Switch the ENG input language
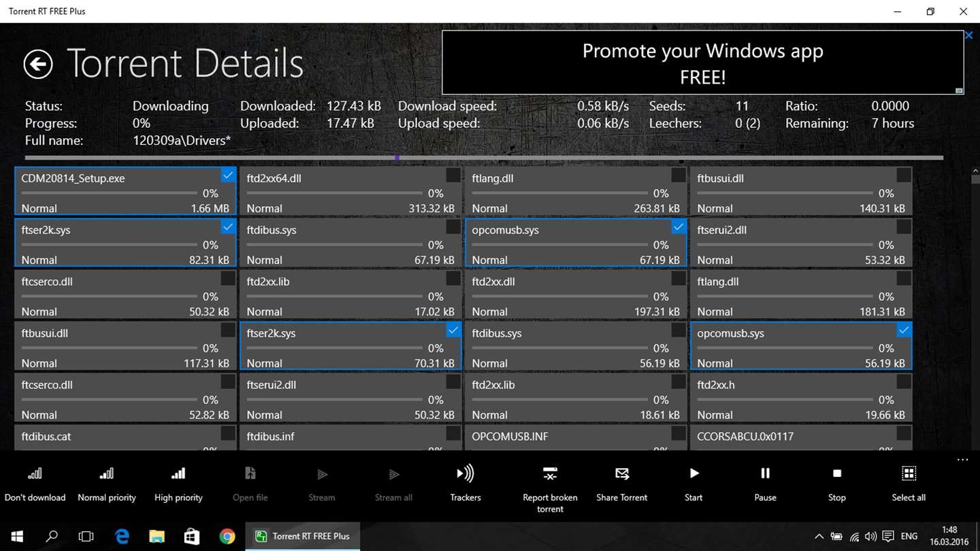The height and width of the screenshot is (551, 980). coord(909,536)
